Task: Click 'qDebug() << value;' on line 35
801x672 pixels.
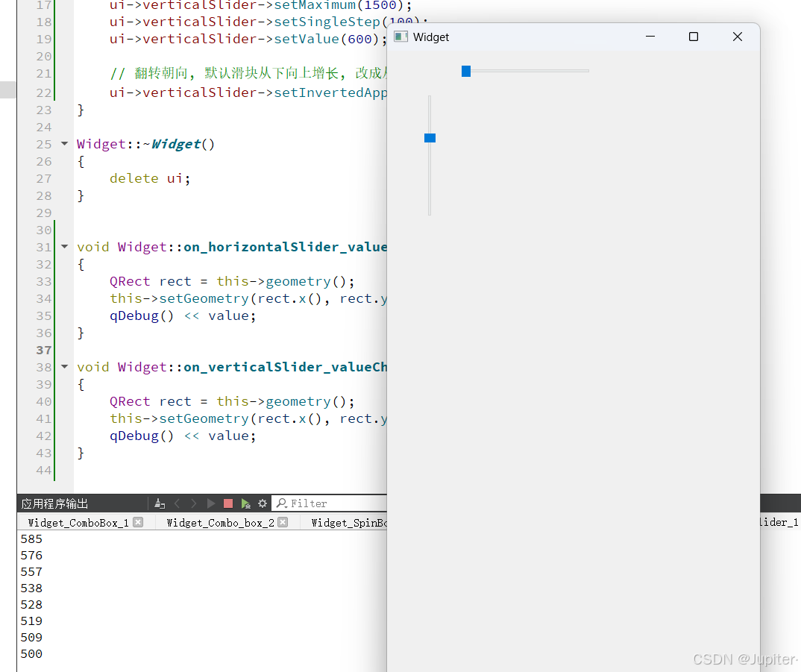Action: pyautogui.click(x=183, y=315)
